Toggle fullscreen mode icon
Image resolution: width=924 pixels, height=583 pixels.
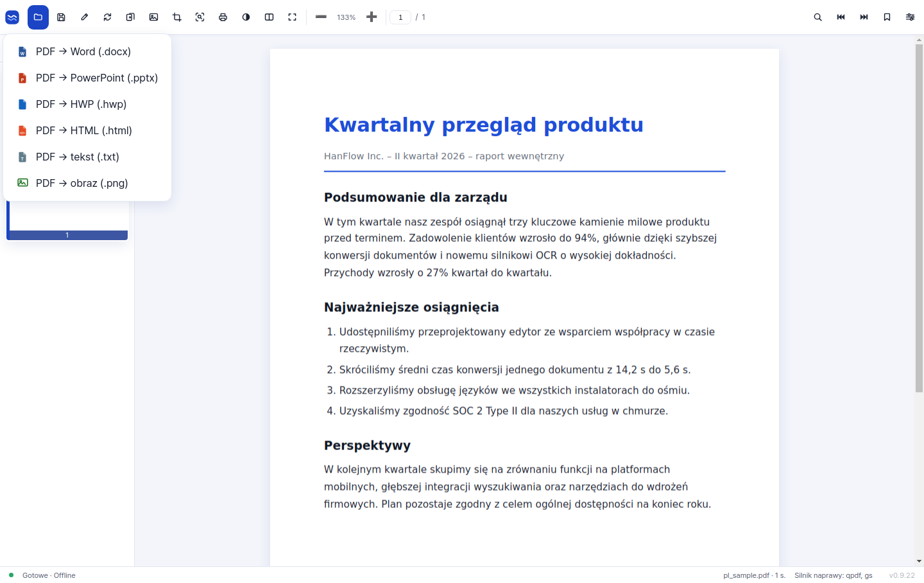click(x=292, y=17)
